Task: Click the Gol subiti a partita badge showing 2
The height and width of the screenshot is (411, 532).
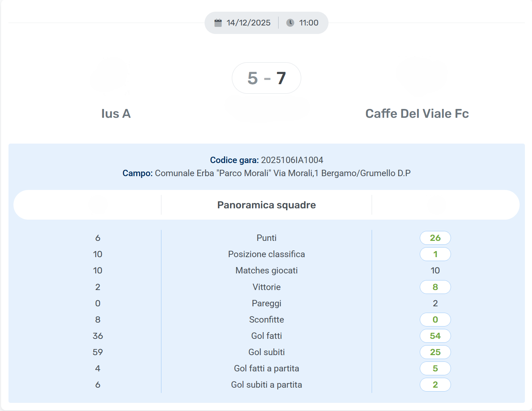Action: 435,384
